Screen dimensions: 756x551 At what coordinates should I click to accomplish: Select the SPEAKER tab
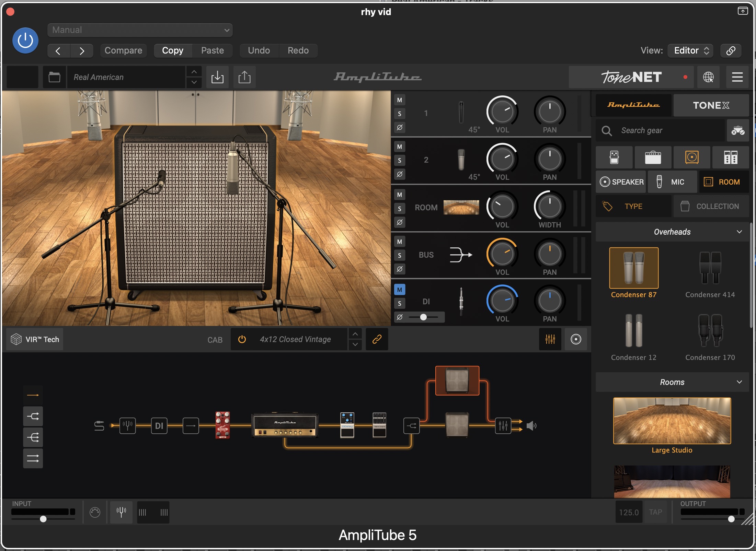tap(621, 182)
